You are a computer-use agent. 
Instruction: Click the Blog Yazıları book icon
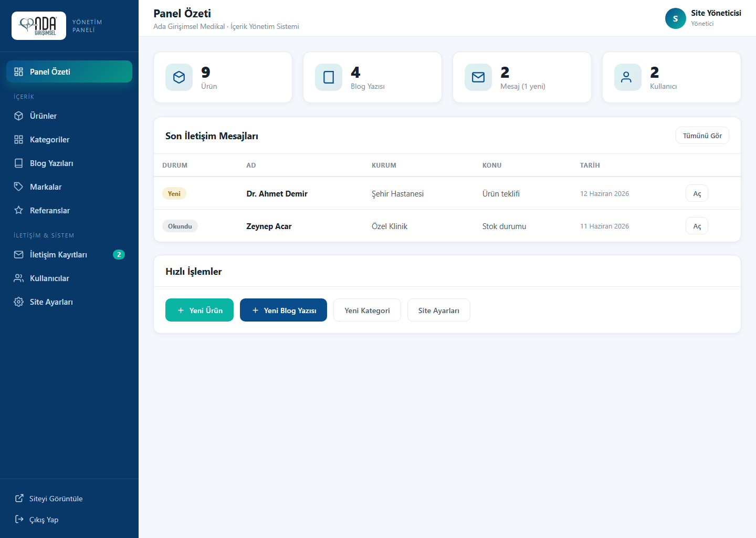[19, 163]
